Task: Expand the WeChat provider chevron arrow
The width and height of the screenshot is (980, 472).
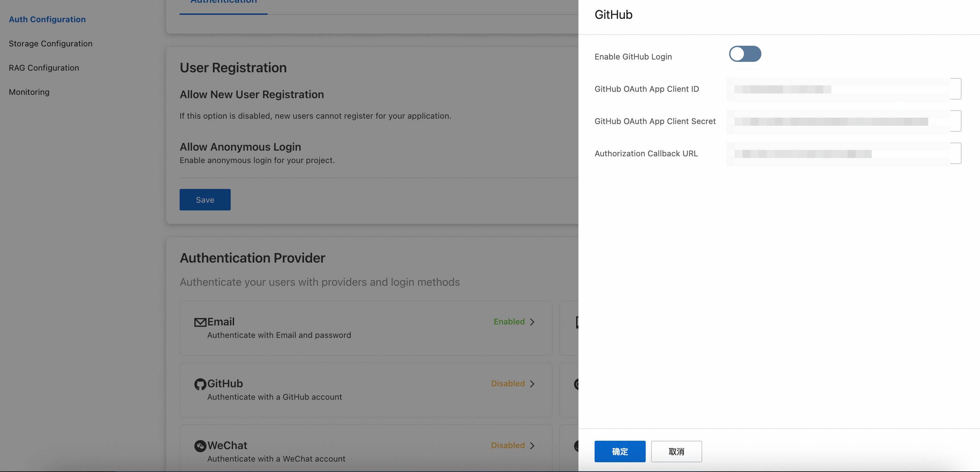Action: pos(532,446)
